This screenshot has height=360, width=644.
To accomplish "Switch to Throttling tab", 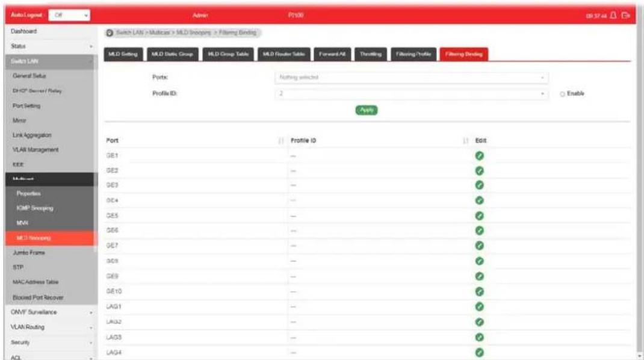I will (x=371, y=54).
